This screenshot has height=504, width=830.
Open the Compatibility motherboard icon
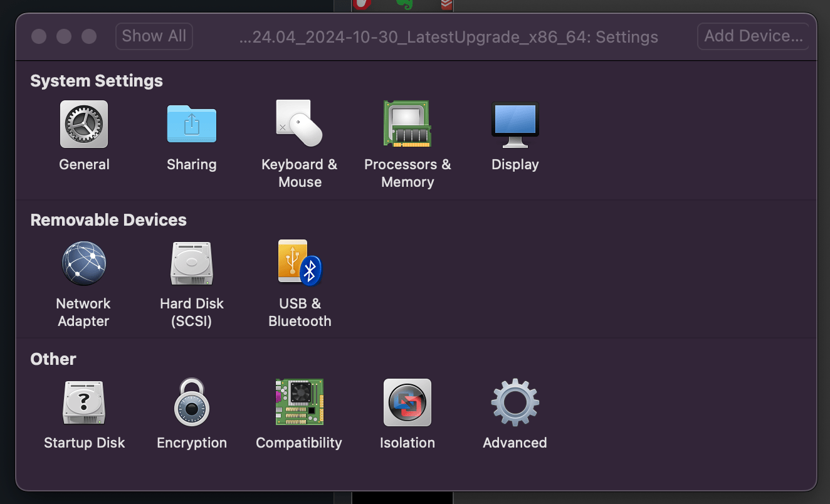point(299,402)
